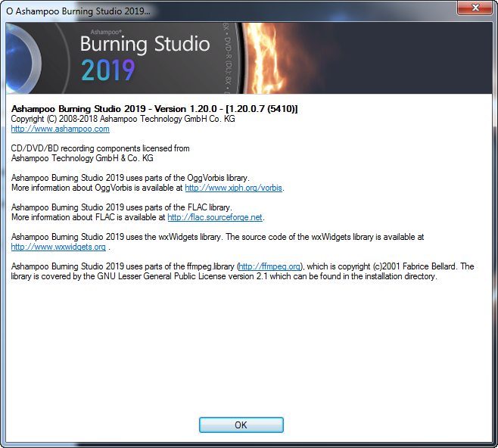Click the Burning Studio 2019 banner image
Screen dimensions: 498x448
coord(249,58)
